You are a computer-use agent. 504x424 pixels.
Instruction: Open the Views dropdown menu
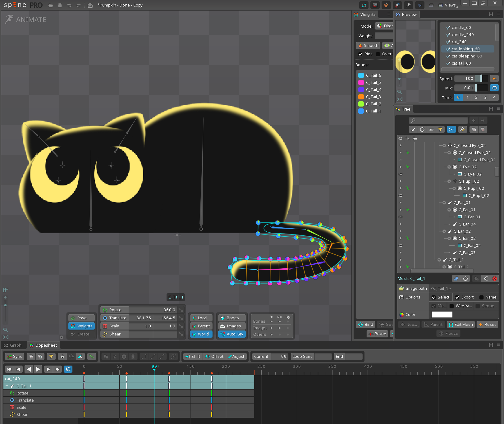click(x=448, y=5)
